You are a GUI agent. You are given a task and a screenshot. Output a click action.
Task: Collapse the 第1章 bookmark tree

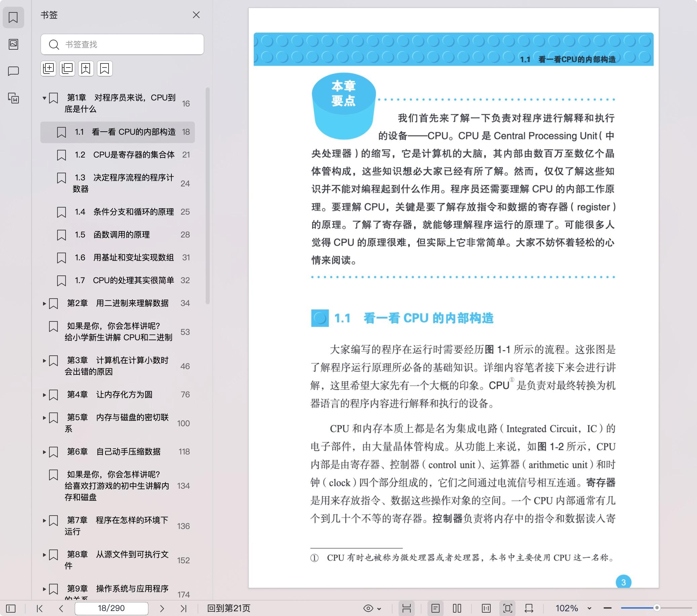44,98
